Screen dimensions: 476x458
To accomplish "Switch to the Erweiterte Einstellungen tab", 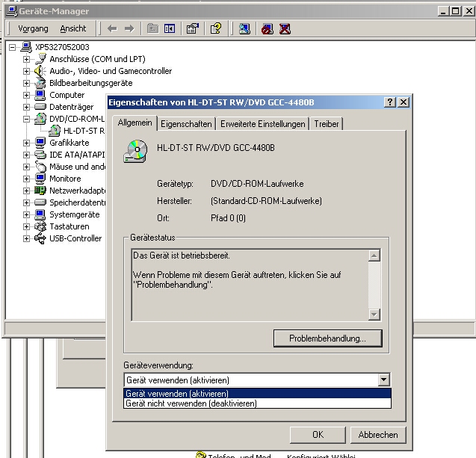I will (x=262, y=124).
